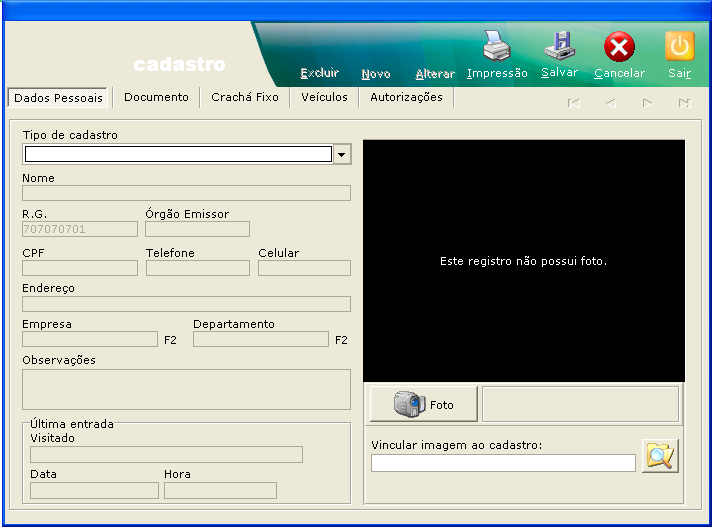
Task: Click the Vincular imagem ao cadastro field
Action: click(503, 463)
